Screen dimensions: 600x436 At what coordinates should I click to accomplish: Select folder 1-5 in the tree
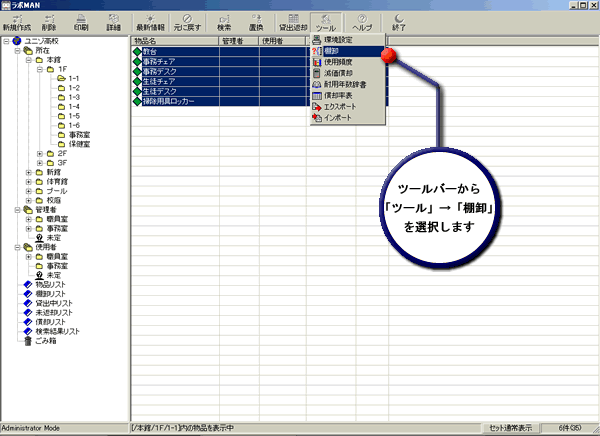[69, 116]
